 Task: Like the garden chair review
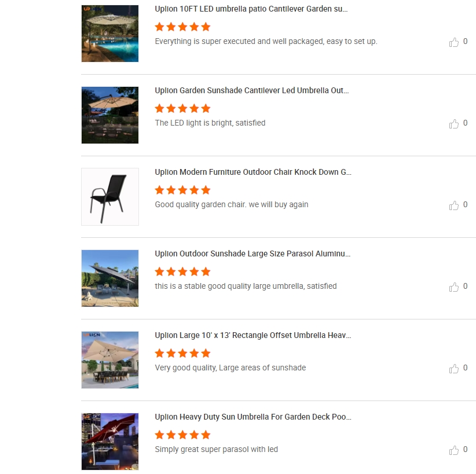tap(454, 205)
